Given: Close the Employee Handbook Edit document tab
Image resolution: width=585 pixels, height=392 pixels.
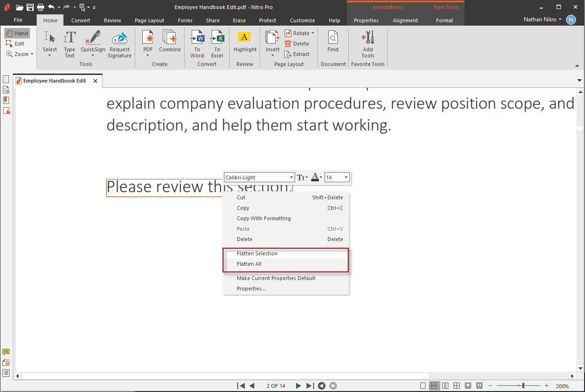Looking at the screenshot, I should tap(95, 81).
